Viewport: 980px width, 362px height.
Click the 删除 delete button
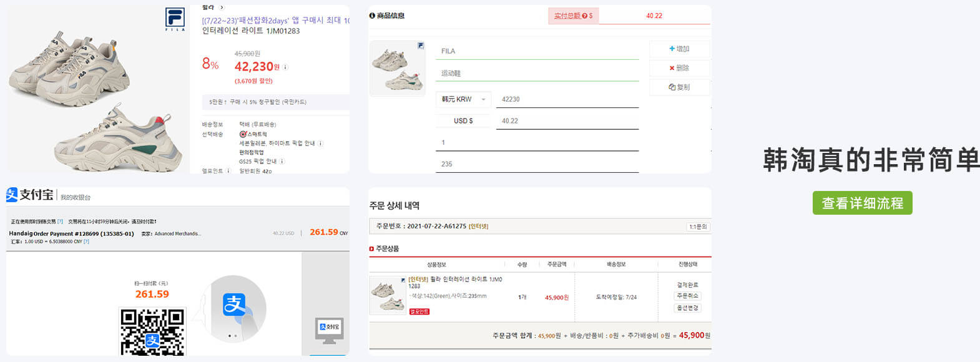point(679,68)
